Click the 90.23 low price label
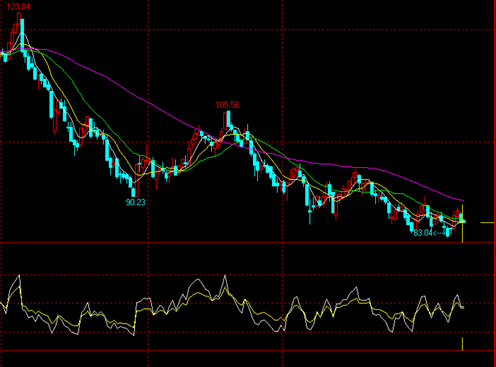This screenshot has width=496, height=367. (135, 202)
